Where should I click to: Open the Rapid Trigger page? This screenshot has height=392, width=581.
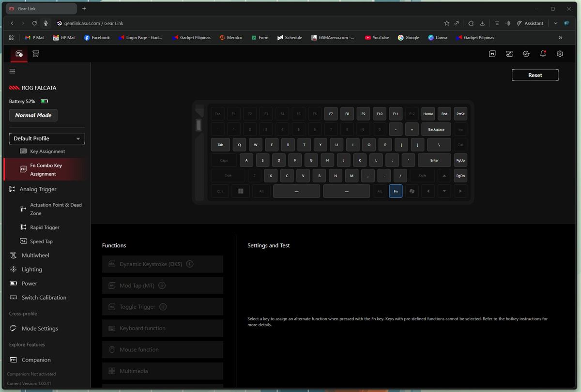[45, 227]
